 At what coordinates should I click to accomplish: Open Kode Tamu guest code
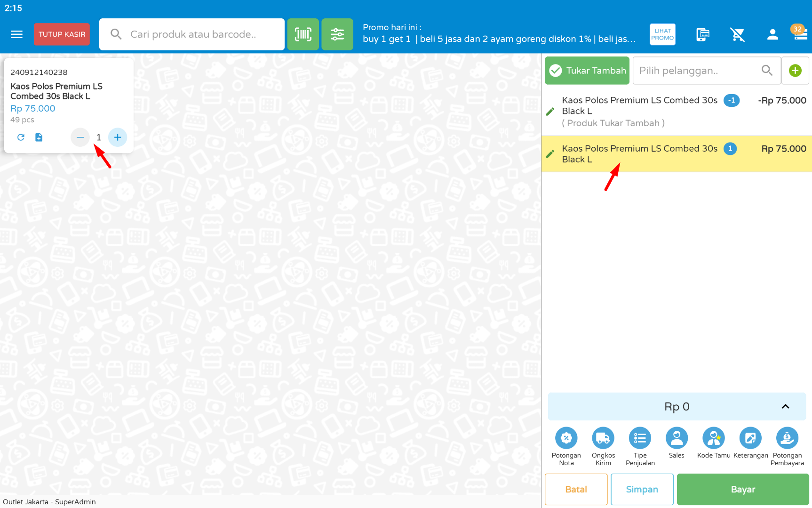pyautogui.click(x=714, y=443)
